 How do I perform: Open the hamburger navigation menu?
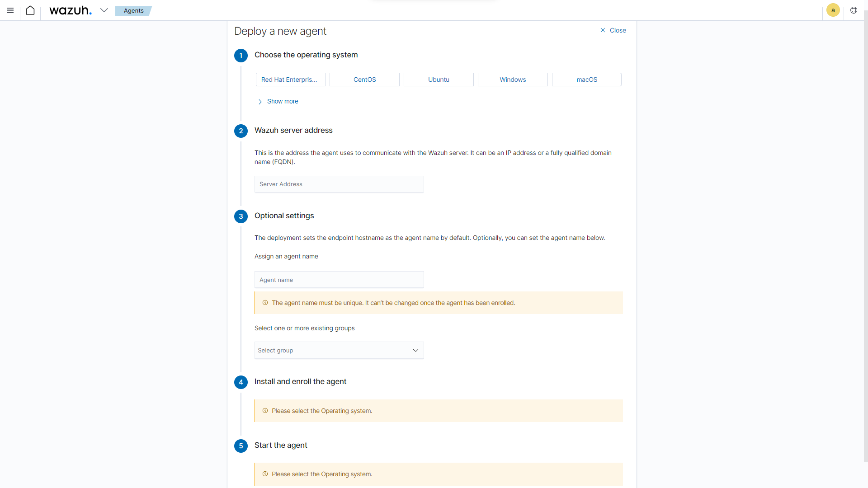point(10,10)
